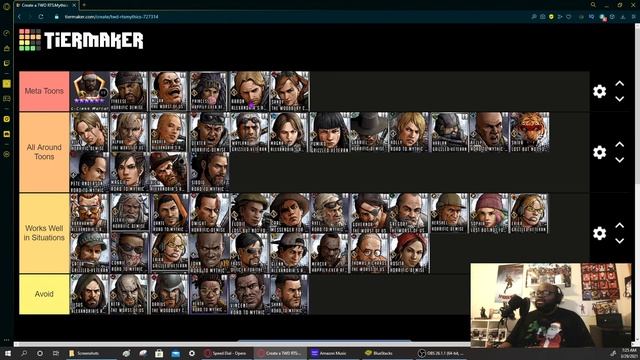Select the Dante Road to Mythic card
Image resolution: width=640 pixels, height=360 pixels.
169,213
